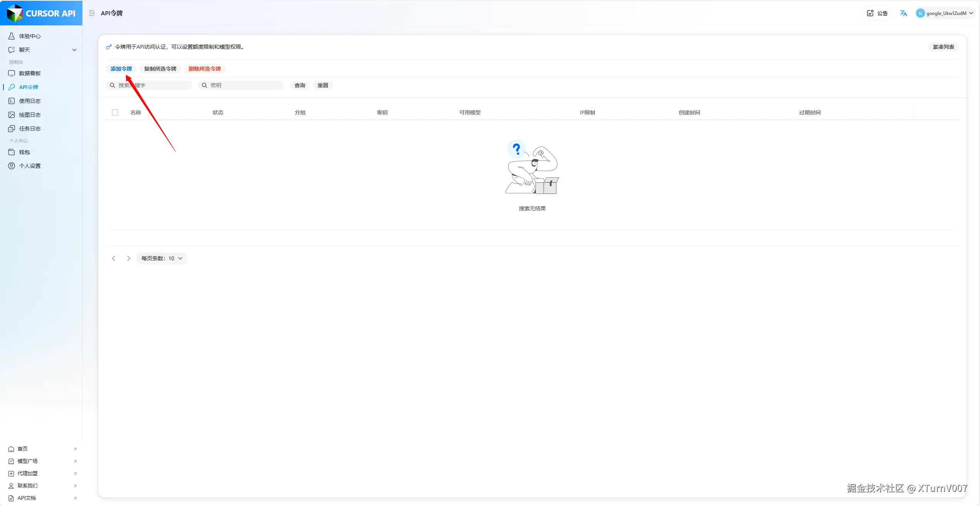Viewport: 980px width, 506px height.
Task: Switch to 紧凑列表 compact list
Action: click(943, 47)
